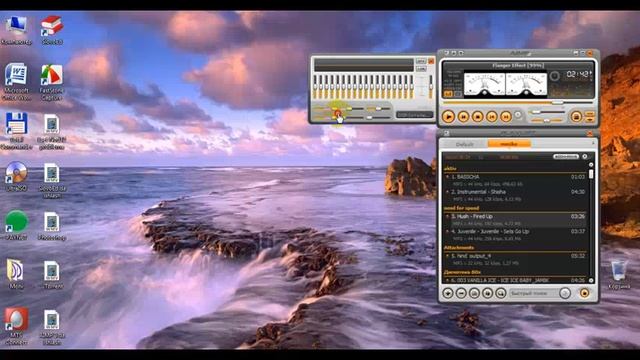The image size is (640, 360).
Task: Open the DSP manager button in equalizer
Action: pyautogui.click(x=414, y=115)
